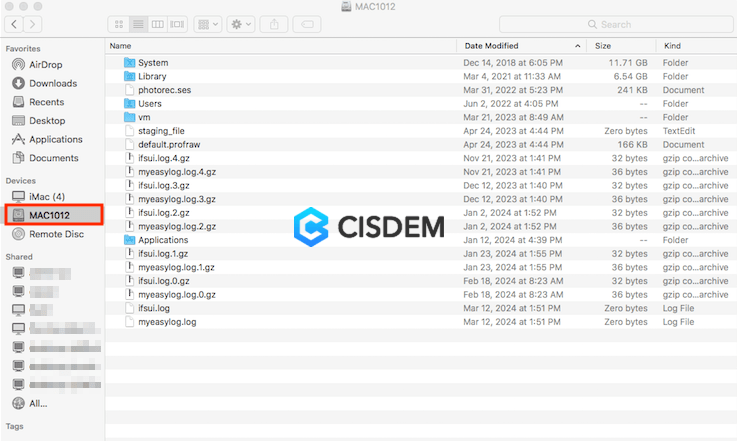This screenshot has height=441, width=737.
Task: Select Remote Disc under Devices
Action: (56, 234)
